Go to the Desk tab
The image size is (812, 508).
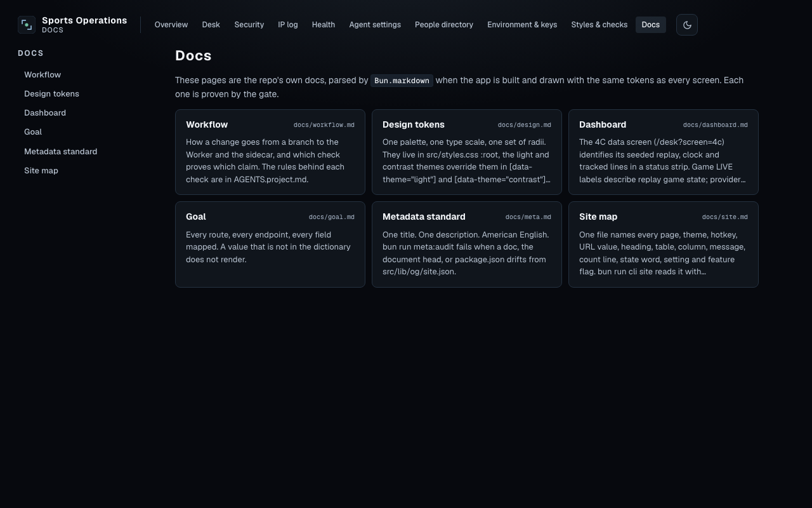tap(211, 25)
